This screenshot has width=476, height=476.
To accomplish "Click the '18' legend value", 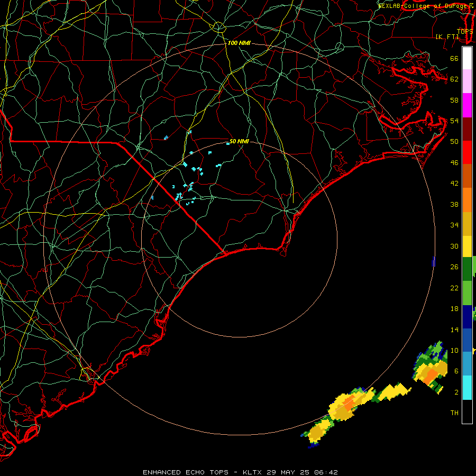I will click(454, 309).
